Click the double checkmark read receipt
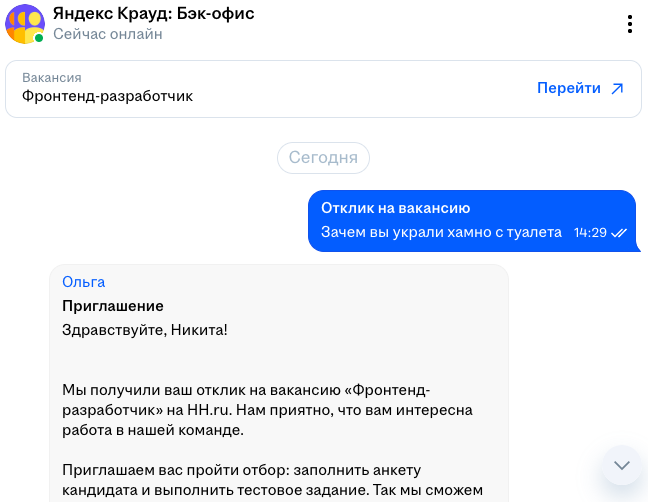Image resolution: width=648 pixels, height=502 pixels. tap(619, 233)
